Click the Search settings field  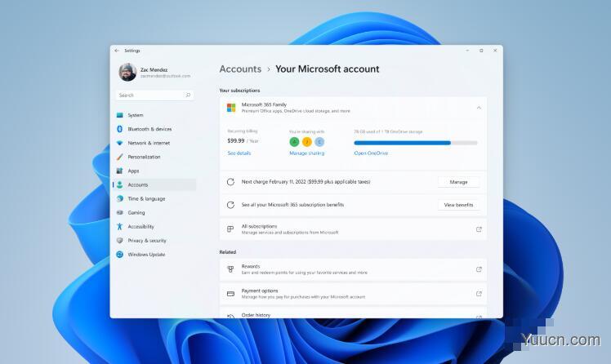pyautogui.click(x=154, y=95)
